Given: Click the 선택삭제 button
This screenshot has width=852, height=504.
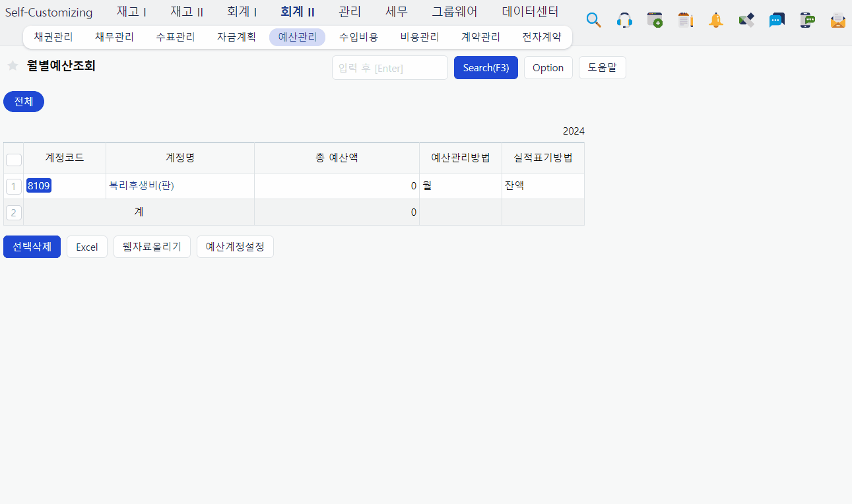Looking at the screenshot, I should pos(32,247).
